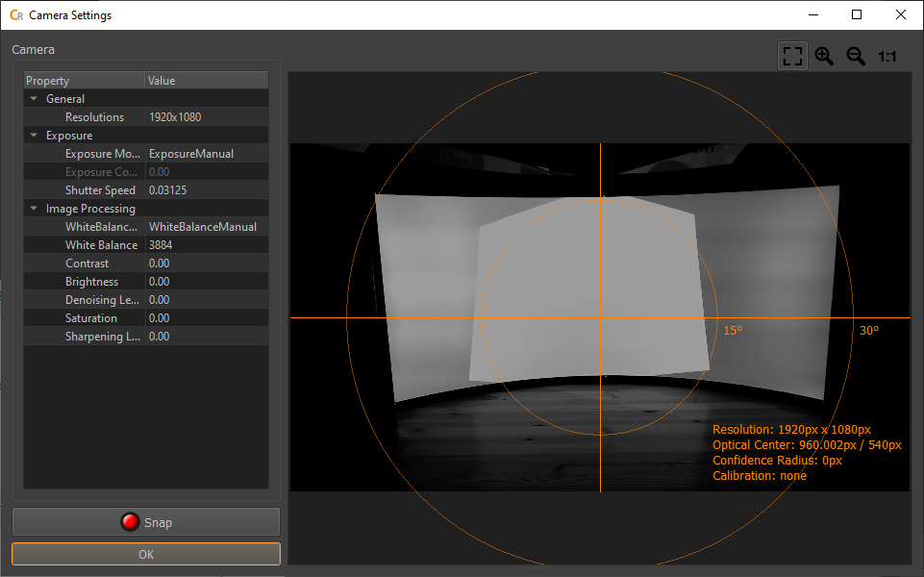Collapse the General property group

[34, 99]
